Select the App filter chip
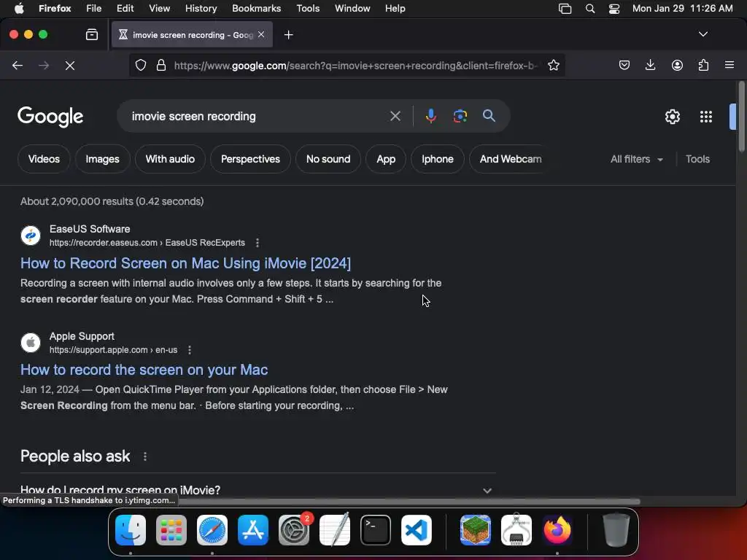This screenshot has width=747, height=560. pyautogui.click(x=386, y=159)
